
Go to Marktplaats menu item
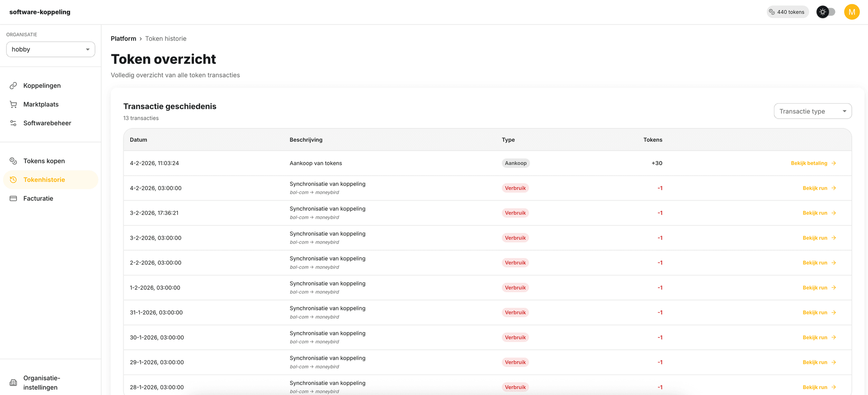pyautogui.click(x=41, y=105)
